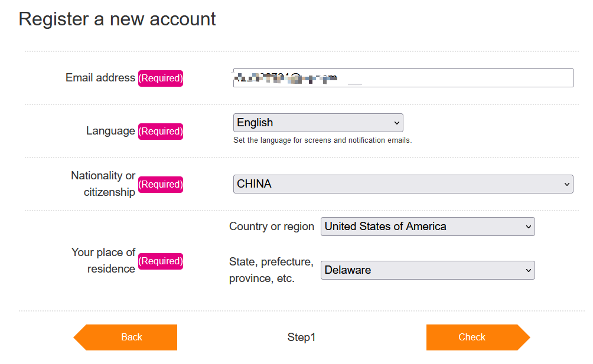The width and height of the screenshot is (593, 364).
Task: Click the 'Country or region' label
Action: click(x=272, y=227)
